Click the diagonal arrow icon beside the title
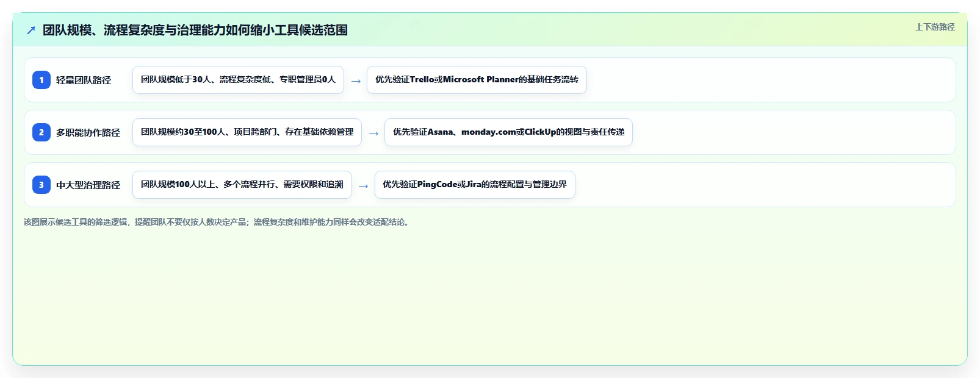 click(x=31, y=30)
